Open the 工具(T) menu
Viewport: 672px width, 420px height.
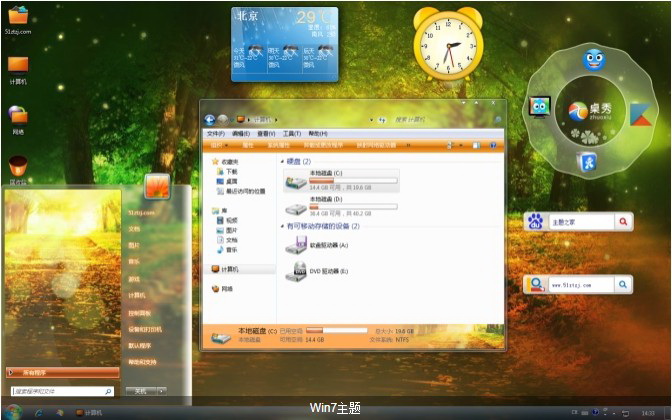292,134
